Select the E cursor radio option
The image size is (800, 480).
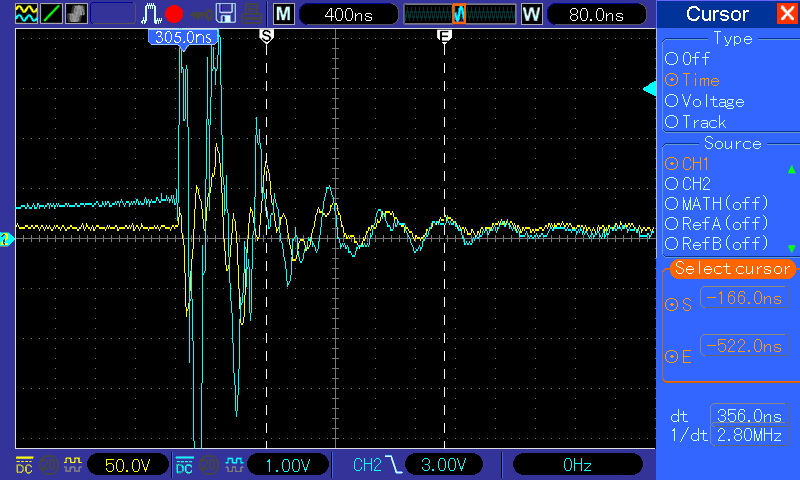pos(671,356)
